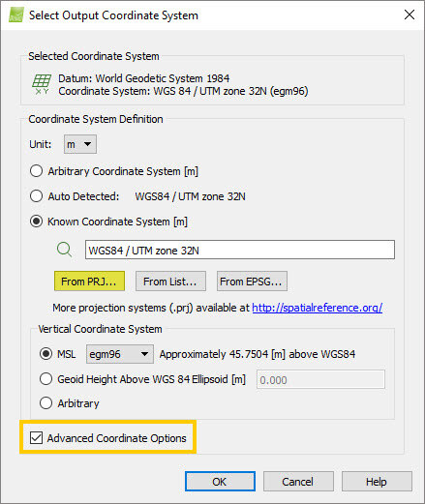Open the From List... chooser
425x504 pixels.
(170, 282)
